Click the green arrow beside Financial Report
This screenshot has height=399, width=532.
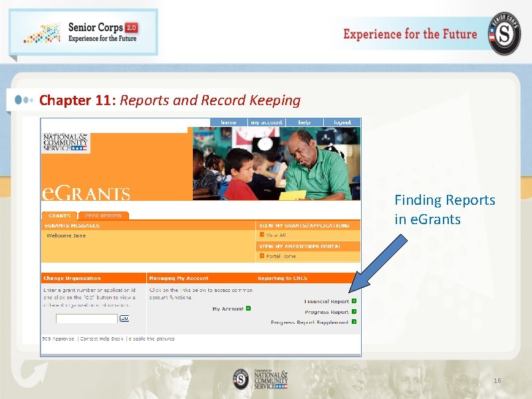coord(354,300)
